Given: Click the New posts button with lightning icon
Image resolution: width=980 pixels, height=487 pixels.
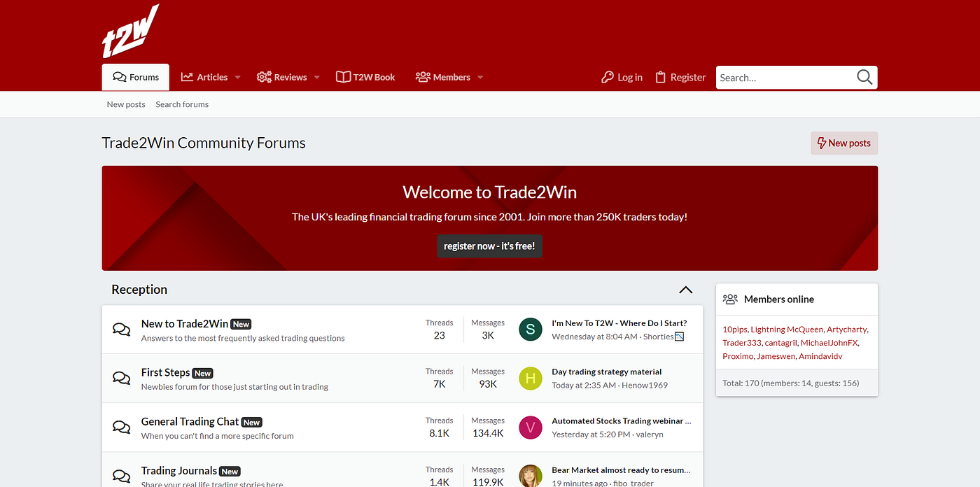Looking at the screenshot, I should tap(844, 143).
